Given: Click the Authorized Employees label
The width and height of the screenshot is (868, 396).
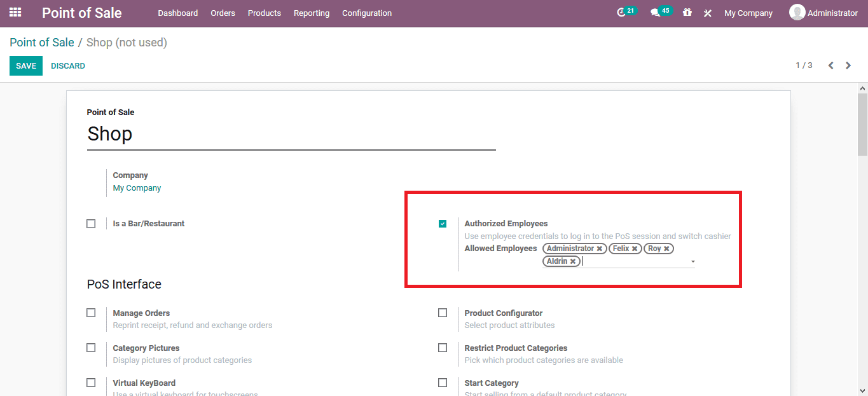Looking at the screenshot, I should pos(506,224).
